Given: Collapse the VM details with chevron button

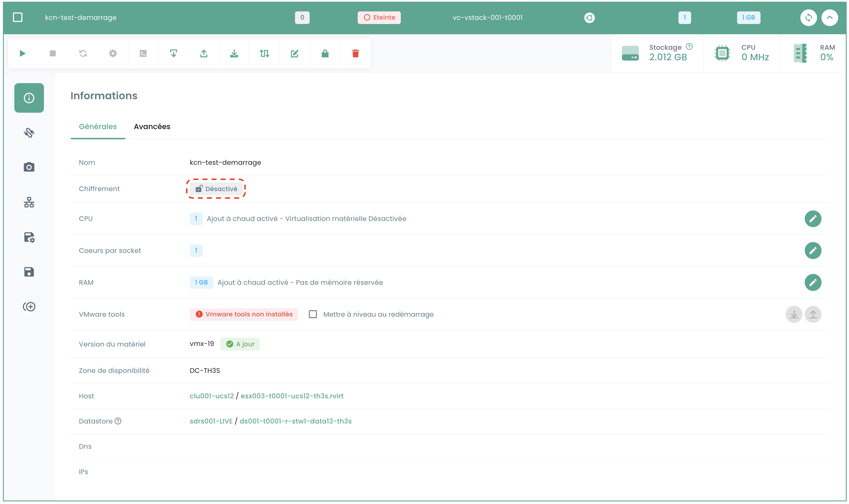Looking at the screenshot, I should 829,17.
